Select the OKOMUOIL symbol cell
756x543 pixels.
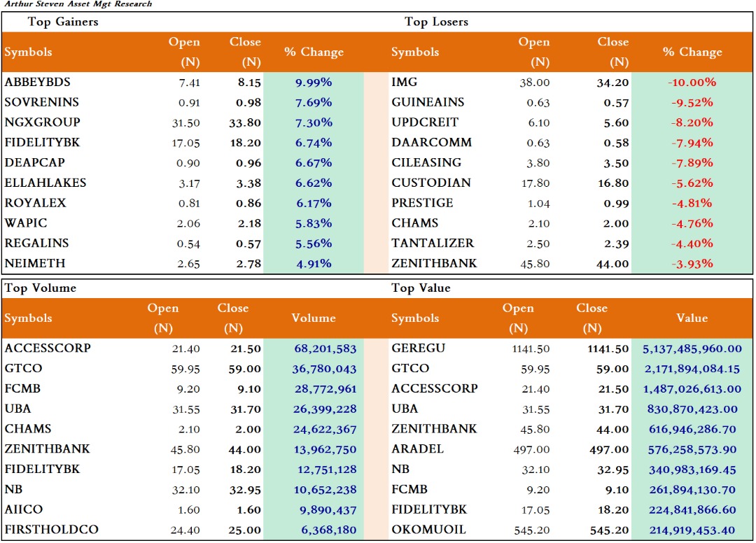point(428,530)
